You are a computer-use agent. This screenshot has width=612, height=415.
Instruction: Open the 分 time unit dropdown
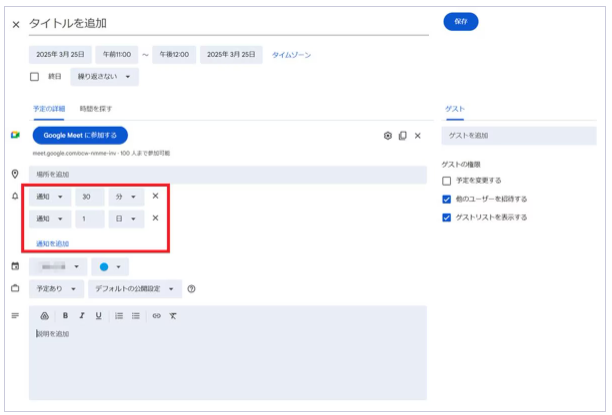coord(126,197)
